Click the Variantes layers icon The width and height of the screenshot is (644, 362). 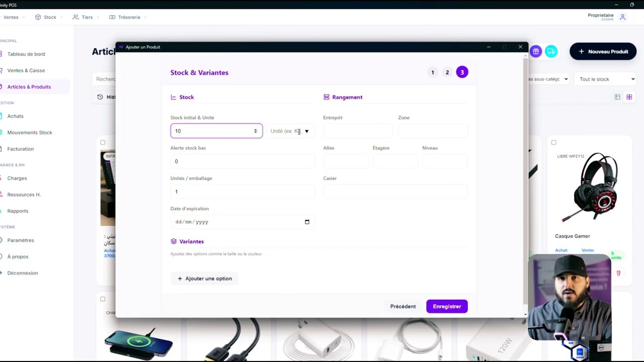[x=174, y=241]
